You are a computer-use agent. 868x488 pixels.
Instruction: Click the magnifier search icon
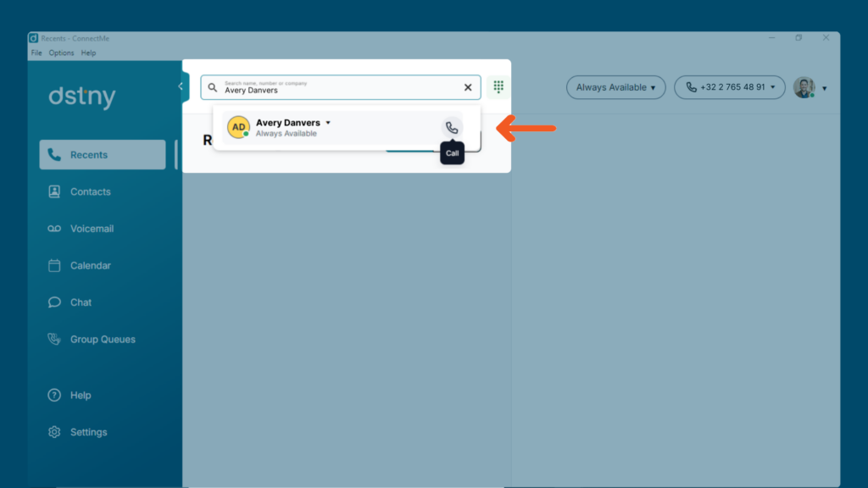click(213, 87)
